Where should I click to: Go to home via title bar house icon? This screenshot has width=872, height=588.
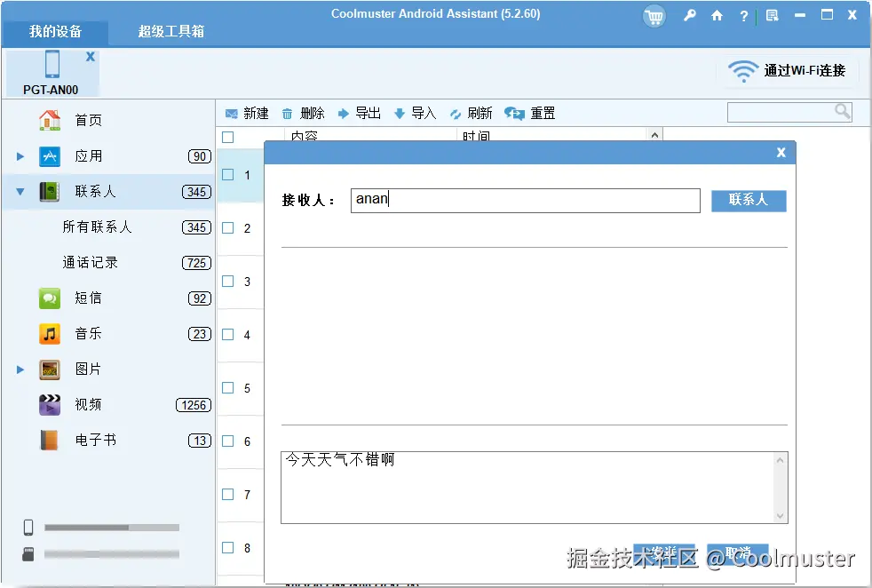point(717,16)
